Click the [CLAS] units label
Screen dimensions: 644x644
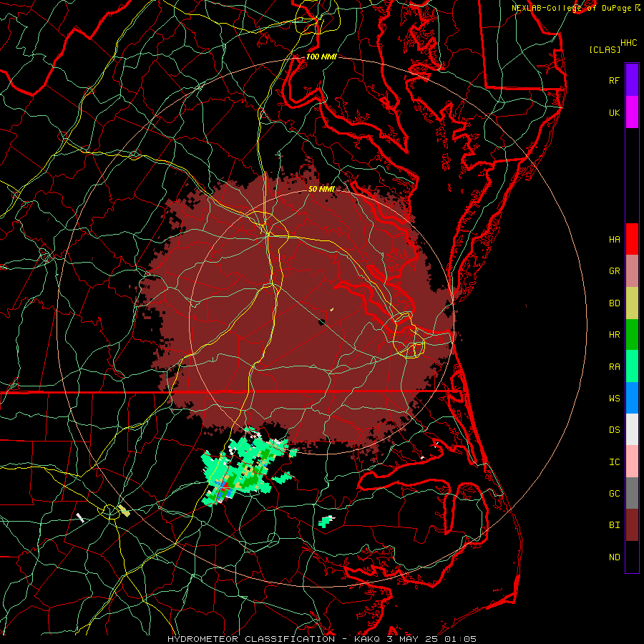pyautogui.click(x=605, y=49)
